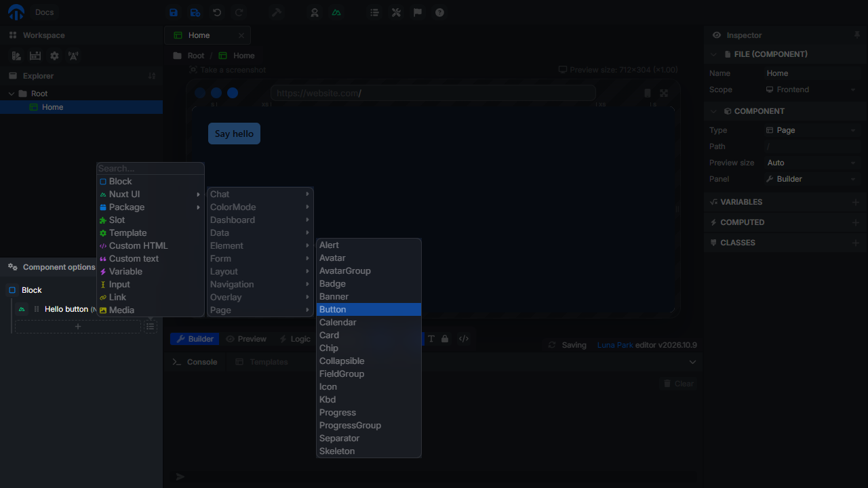Open the Type Page dropdown
Image resolution: width=868 pixels, height=488 pixels.
click(811, 130)
